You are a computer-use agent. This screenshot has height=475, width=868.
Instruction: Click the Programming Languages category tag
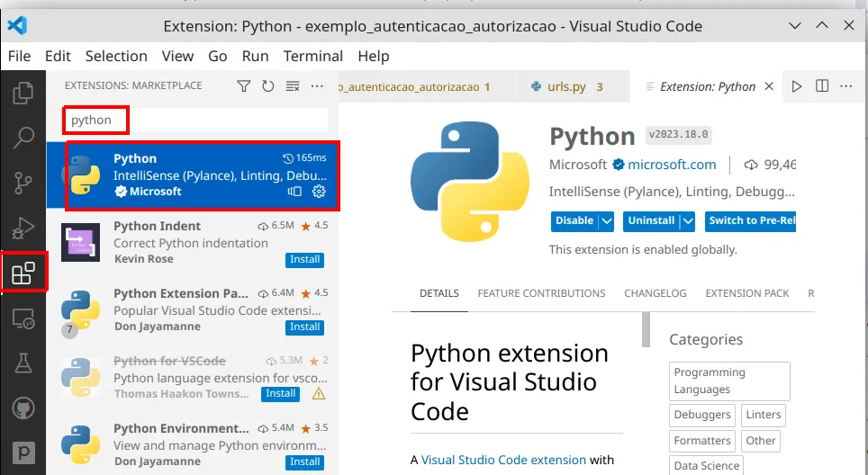coord(729,381)
